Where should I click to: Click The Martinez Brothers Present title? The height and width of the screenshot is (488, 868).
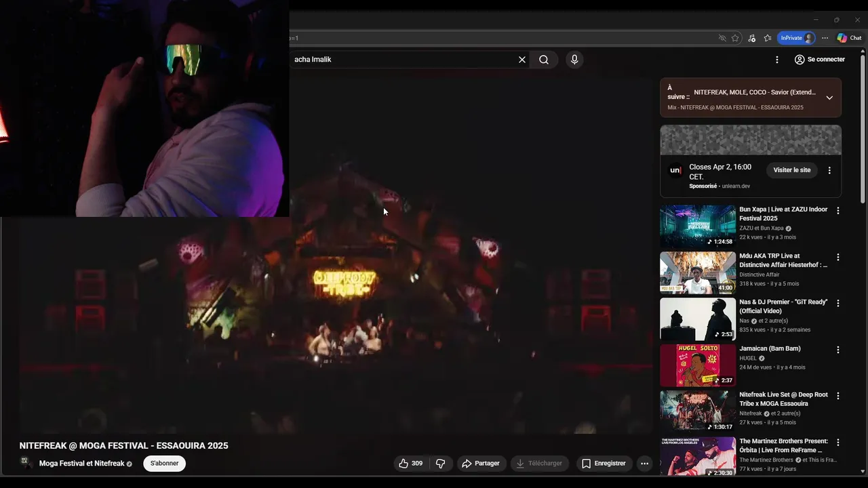click(783, 445)
